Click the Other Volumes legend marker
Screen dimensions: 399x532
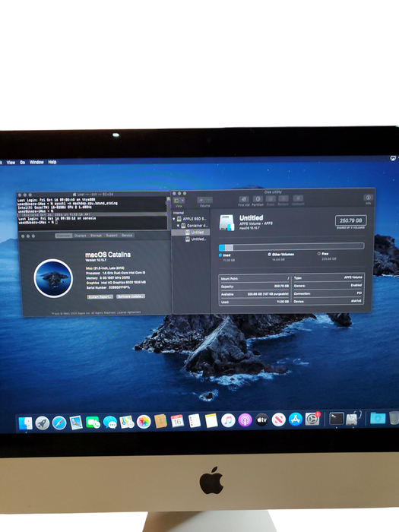coord(269,254)
